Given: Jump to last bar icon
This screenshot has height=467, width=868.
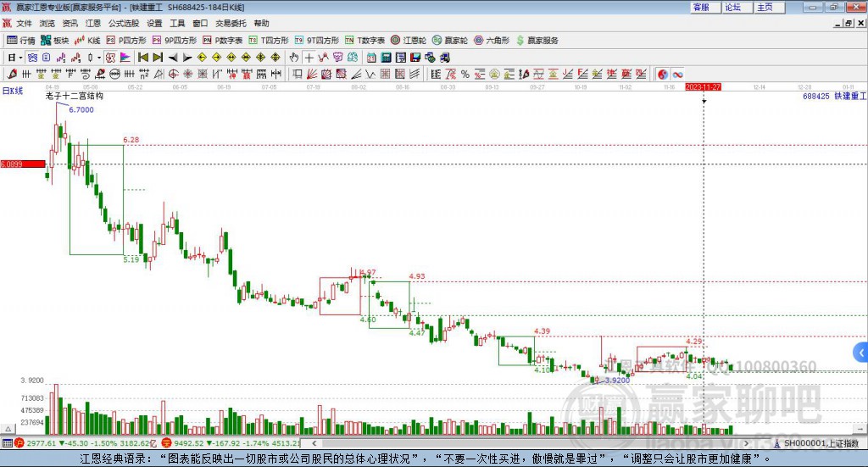Looking at the screenshot, I should pyautogui.click(x=158, y=58).
